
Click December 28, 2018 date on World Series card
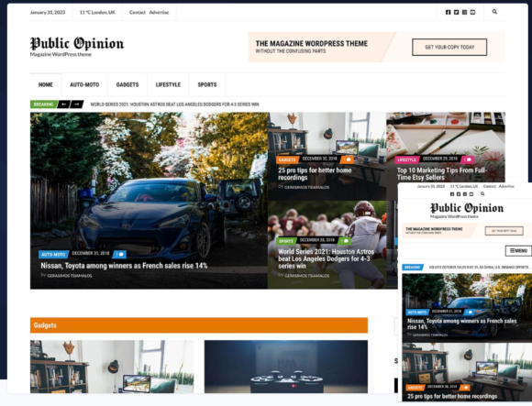tap(317, 240)
